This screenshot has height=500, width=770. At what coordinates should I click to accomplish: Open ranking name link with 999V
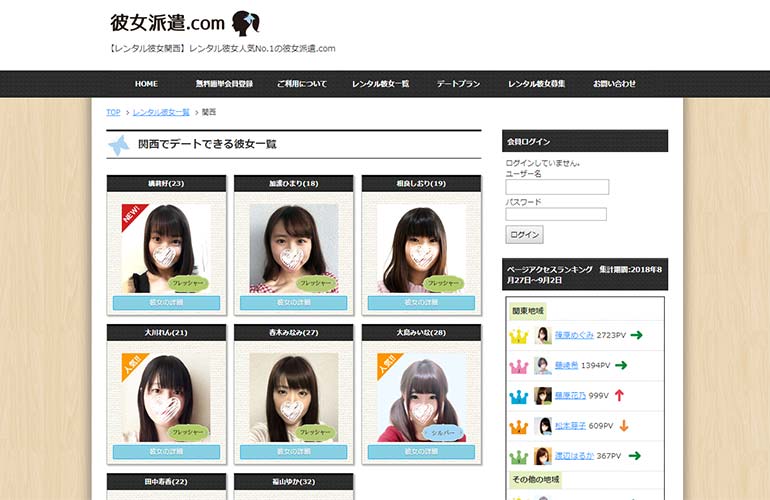point(570,395)
